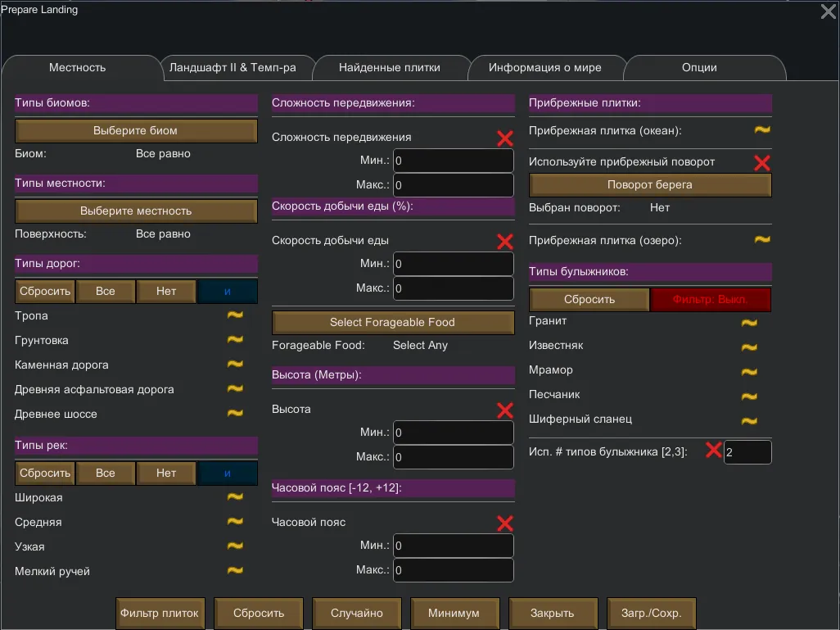Click the Мелкий ручей tilde icon
Screen dimensions: 840x630
tap(235, 571)
